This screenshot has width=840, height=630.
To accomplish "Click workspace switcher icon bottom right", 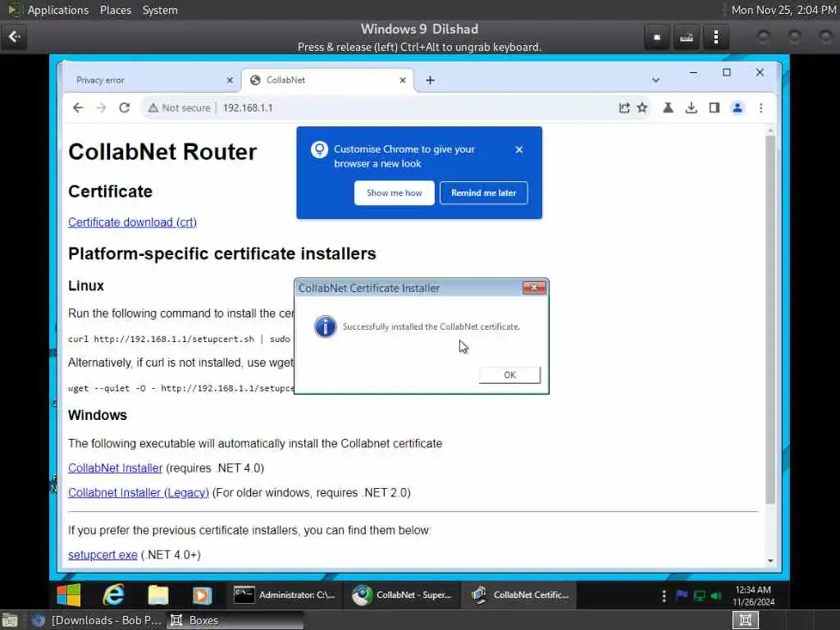I will pyautogui.click(x=745, y=620).
